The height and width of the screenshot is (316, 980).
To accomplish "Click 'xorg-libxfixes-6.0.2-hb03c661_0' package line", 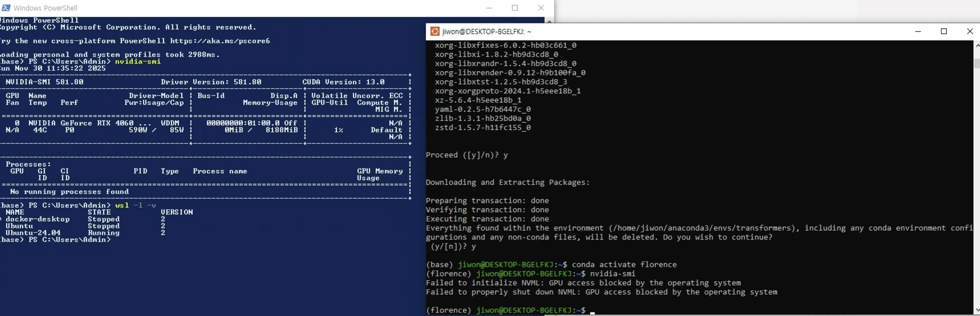I will [x=506, y=45].
